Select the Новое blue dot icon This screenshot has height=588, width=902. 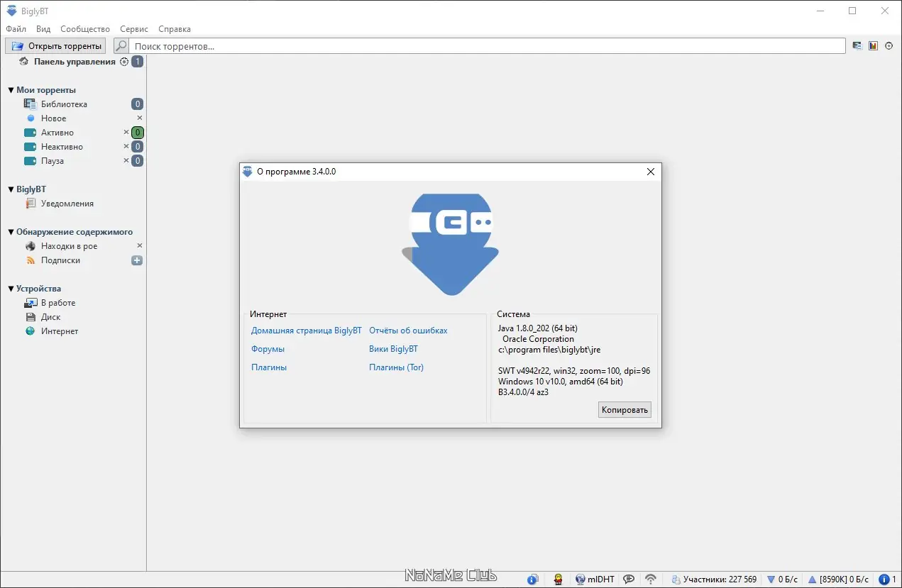[x=31, y=118]
